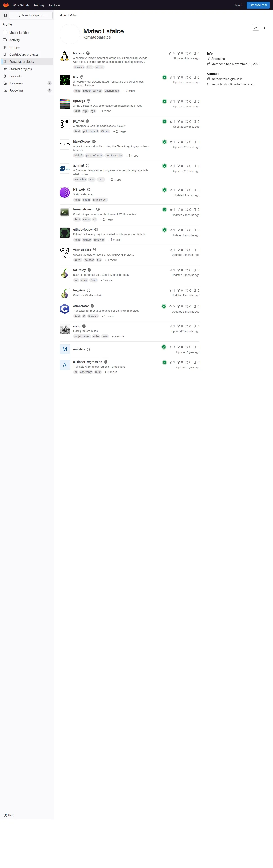The height and width of the screenshot is (868, 273).
Task: Click the green pipeline status icon for kkv
Action: [x=164, y=77]
